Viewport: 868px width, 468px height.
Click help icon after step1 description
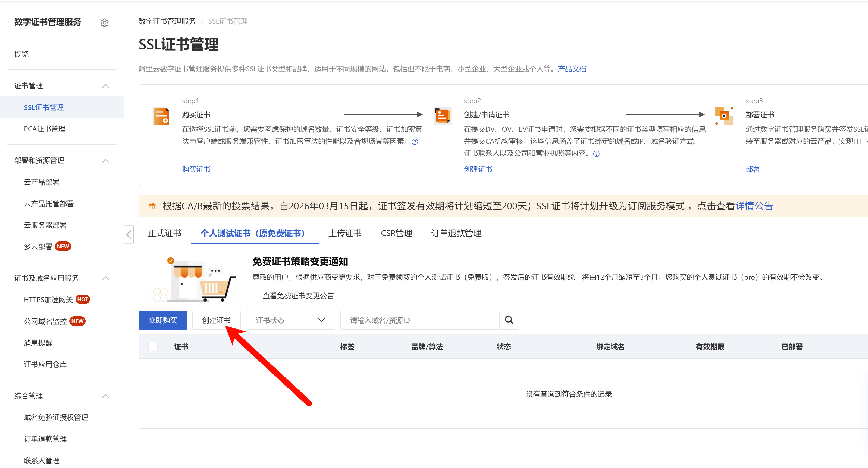click(415, 142)
